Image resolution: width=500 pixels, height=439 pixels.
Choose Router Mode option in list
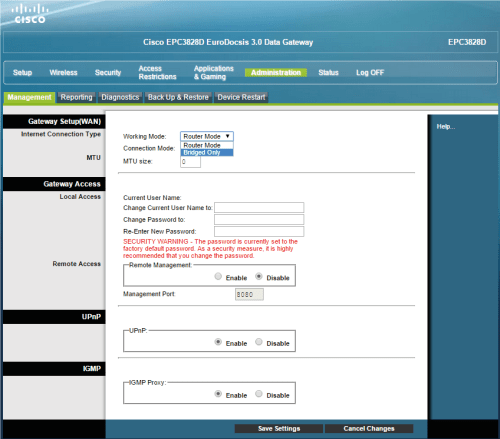click(207, 145)
